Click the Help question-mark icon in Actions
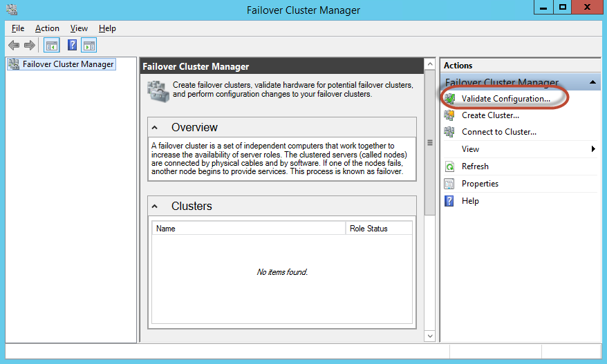607x364 pixels. 449,201
